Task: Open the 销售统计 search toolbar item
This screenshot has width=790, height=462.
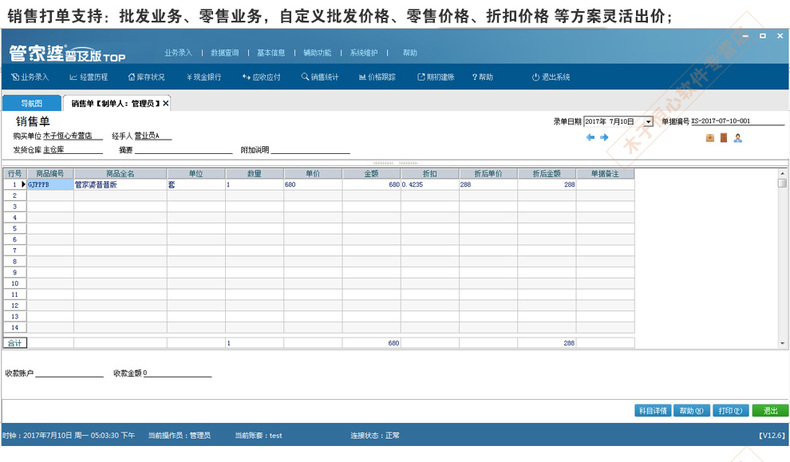Action: pyautogui.click(x=320, y=77)
